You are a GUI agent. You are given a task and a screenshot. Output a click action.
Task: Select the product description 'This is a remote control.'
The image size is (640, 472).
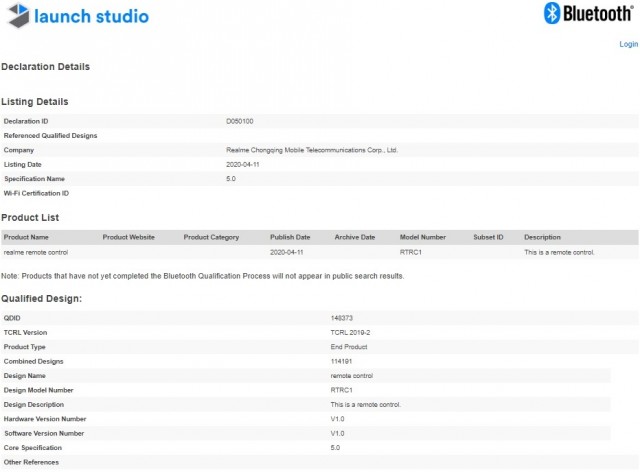pyautogui.click(x=559, y=252)
